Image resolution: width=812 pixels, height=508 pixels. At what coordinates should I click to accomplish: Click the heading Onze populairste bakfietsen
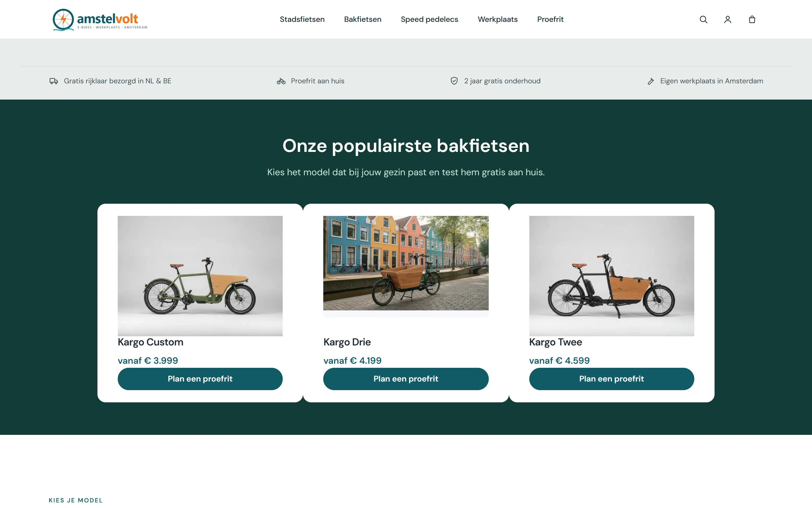(406, 146)
